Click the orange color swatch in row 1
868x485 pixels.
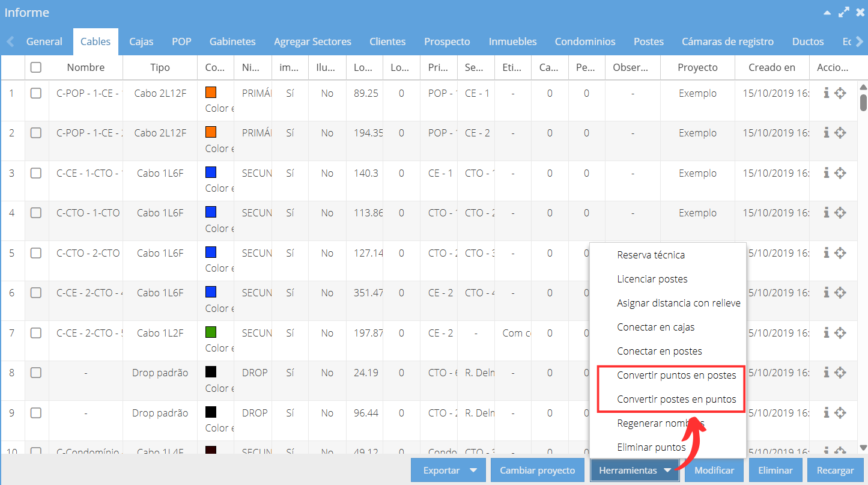pos(211,93)
